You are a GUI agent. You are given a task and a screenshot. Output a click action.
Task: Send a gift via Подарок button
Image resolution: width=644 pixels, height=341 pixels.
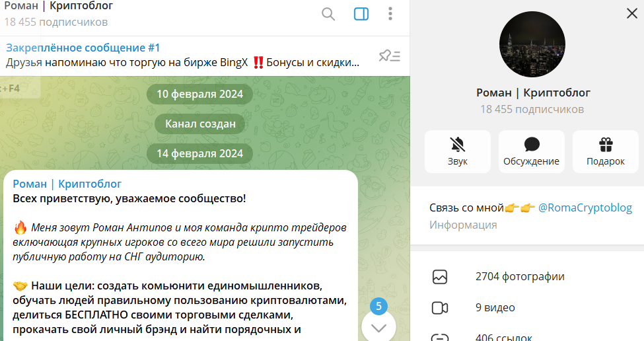click(x=605, y=151)
